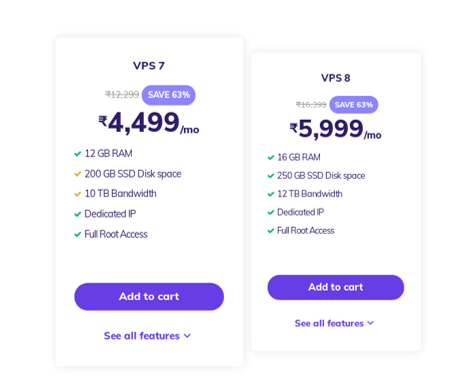Viewport: 465px width, 390px height.
Task: Click orange checkmark beside 200 GB SSD Disk space
Action: tap(78, 174)
